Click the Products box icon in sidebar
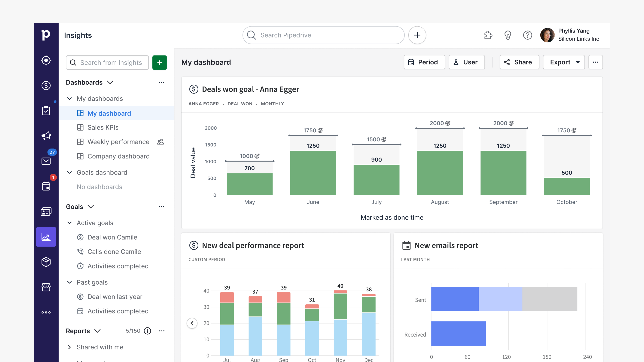Viewport: 644px width, 362px height. coord(46,262)
